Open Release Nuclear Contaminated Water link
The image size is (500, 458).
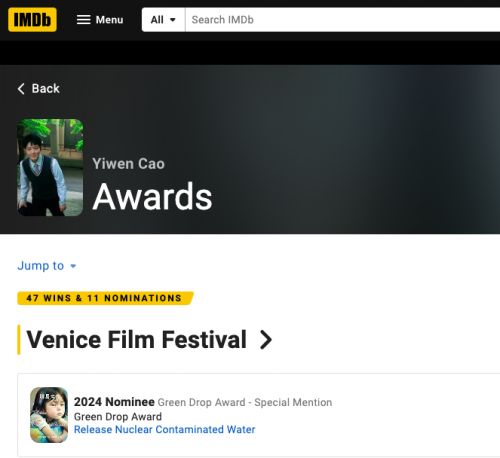tap(164, 429)
